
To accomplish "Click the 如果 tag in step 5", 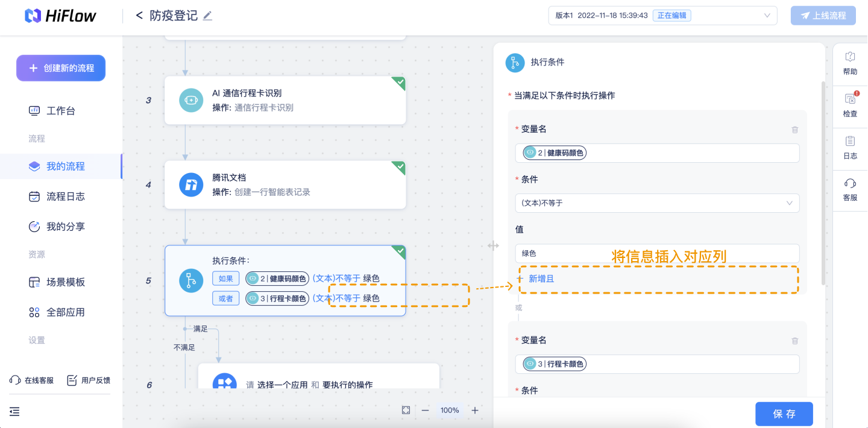I will tap(226, 279).
